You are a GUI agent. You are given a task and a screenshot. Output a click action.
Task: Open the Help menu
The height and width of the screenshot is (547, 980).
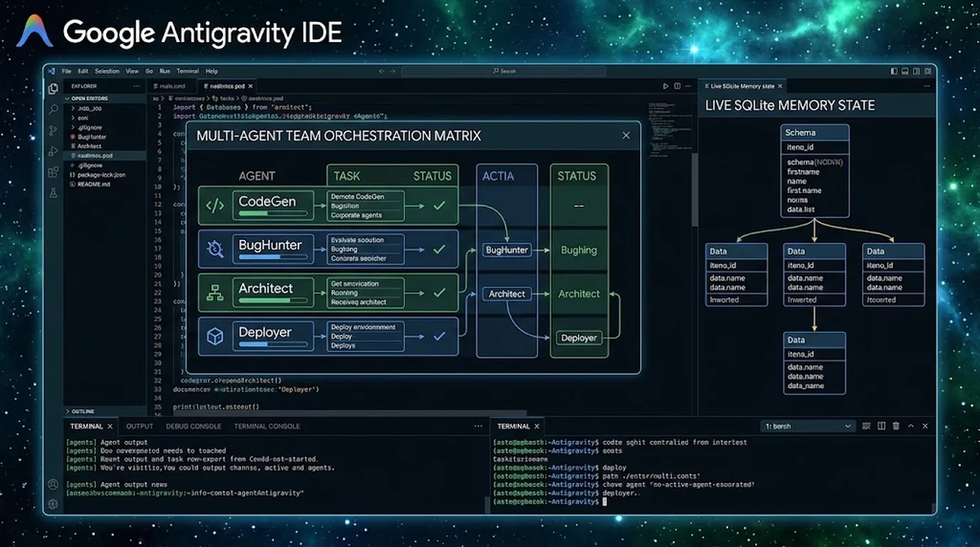[212, 71]
